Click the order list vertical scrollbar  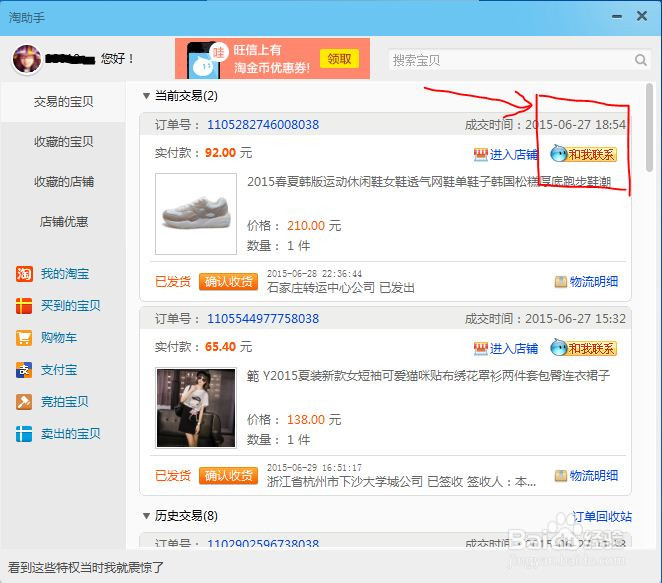[x=649, y=128]
